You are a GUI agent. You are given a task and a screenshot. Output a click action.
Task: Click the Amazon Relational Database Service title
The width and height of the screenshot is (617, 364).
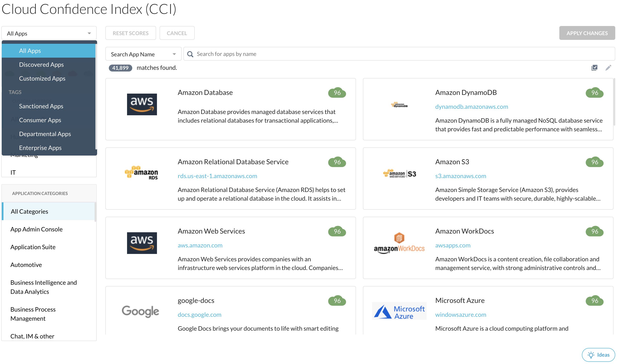click(233, 162)
